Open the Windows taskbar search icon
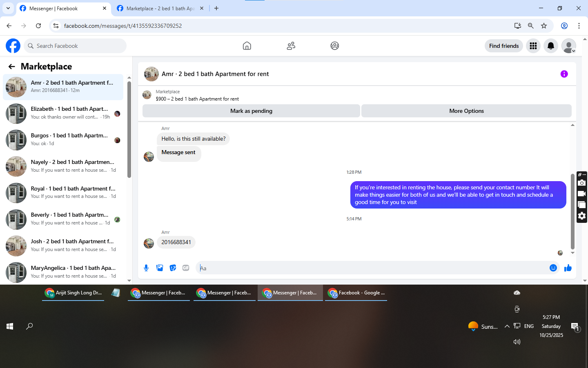 pos(29,326)
